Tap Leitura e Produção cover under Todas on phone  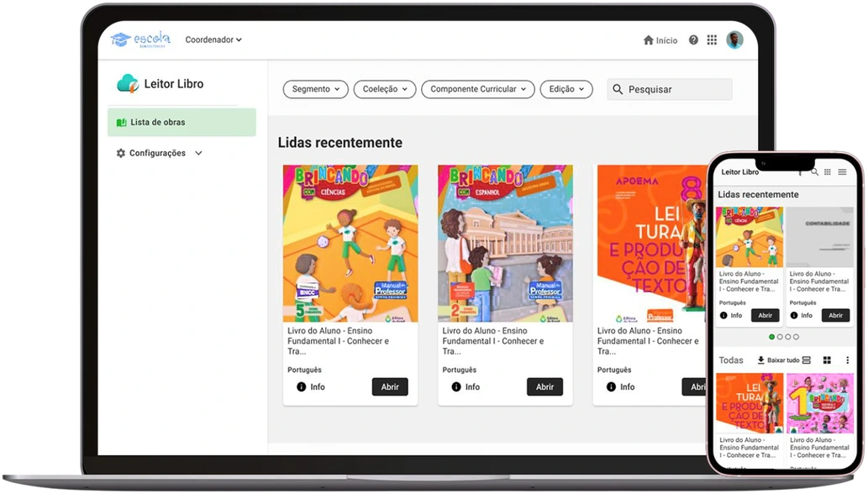coord(750,402)
